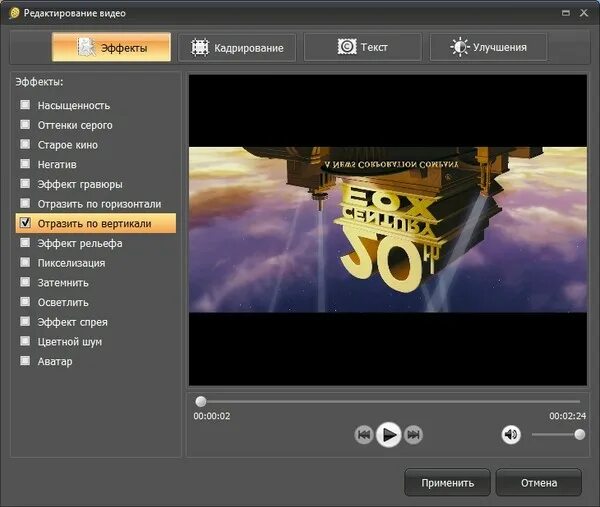Click the video preview frame

pos(388,230)
